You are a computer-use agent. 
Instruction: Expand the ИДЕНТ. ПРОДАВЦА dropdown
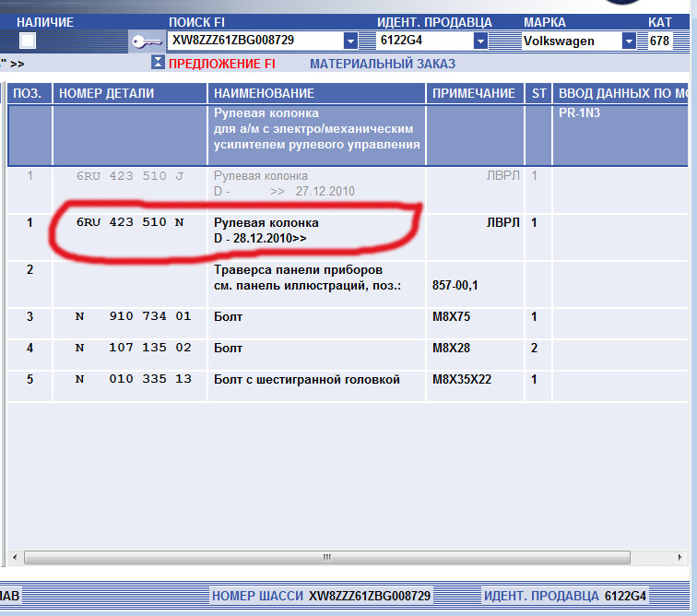[x=480, y=41]
